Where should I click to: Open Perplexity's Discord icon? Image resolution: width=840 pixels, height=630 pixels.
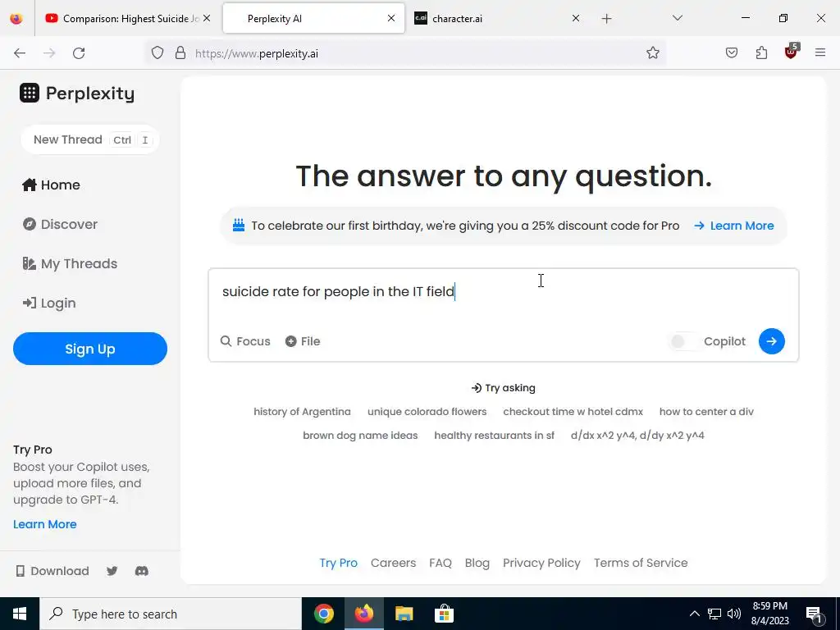(141, 571)
